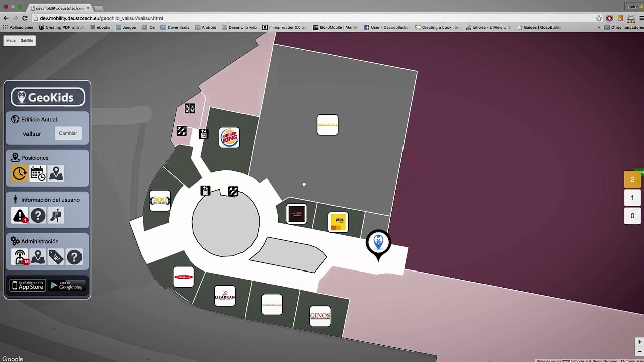The width and height of the screenshot is (644, 362).
Task: Click the red circular extension icon
Action: 609,18
